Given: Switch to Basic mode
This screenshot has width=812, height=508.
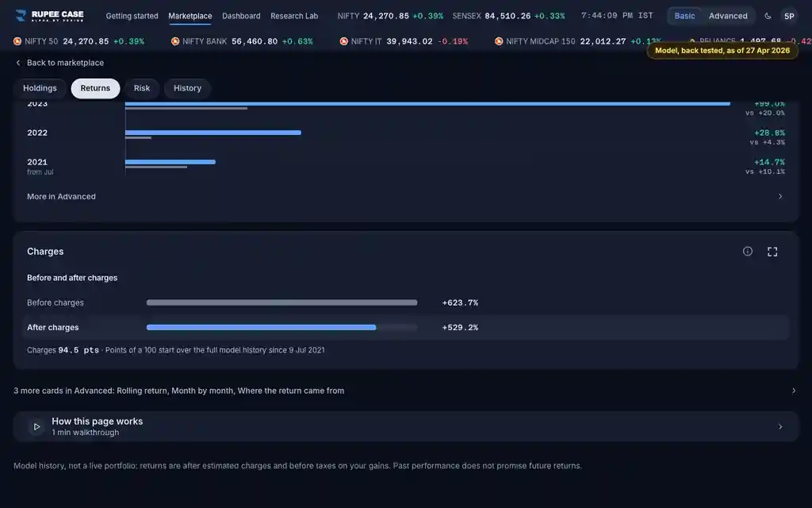Looking at the screenshot, I should pyautogui.click(x=684, y=16).
